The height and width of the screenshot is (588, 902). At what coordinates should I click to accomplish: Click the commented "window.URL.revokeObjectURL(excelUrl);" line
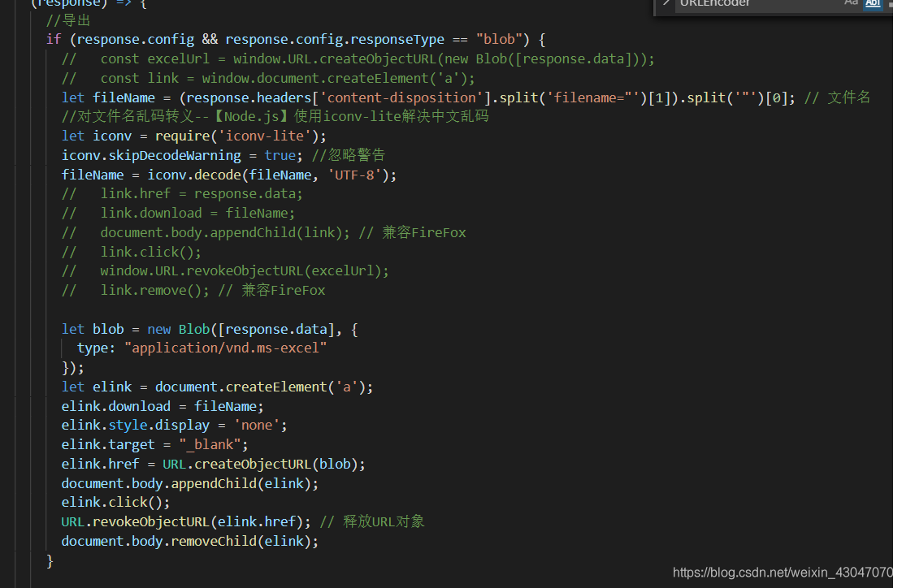click(225, 270)
